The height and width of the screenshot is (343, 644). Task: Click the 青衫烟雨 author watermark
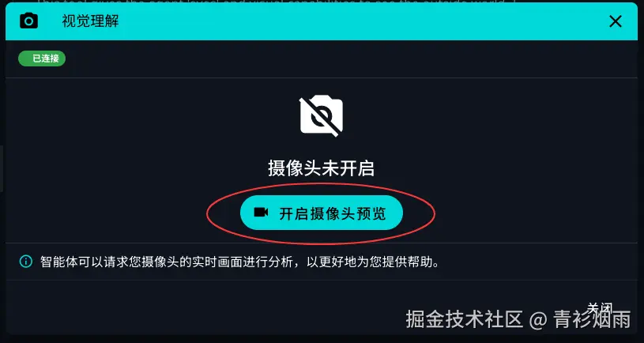tap(592, 319)
